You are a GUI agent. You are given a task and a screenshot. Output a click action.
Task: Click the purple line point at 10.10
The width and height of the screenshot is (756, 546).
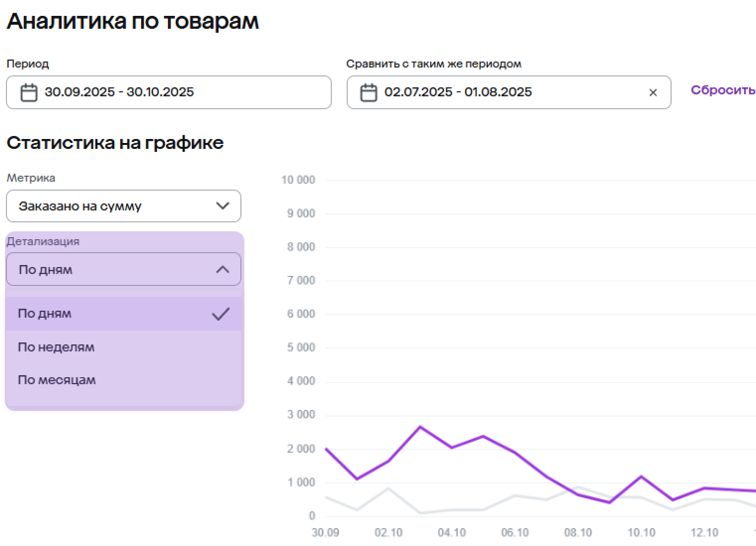click(x=641, y=477)
